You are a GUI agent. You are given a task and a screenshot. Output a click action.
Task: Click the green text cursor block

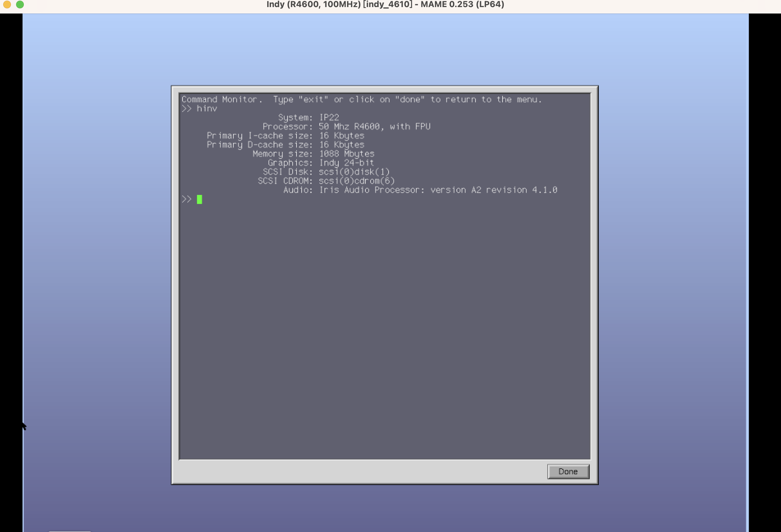[x=199, y=199]
